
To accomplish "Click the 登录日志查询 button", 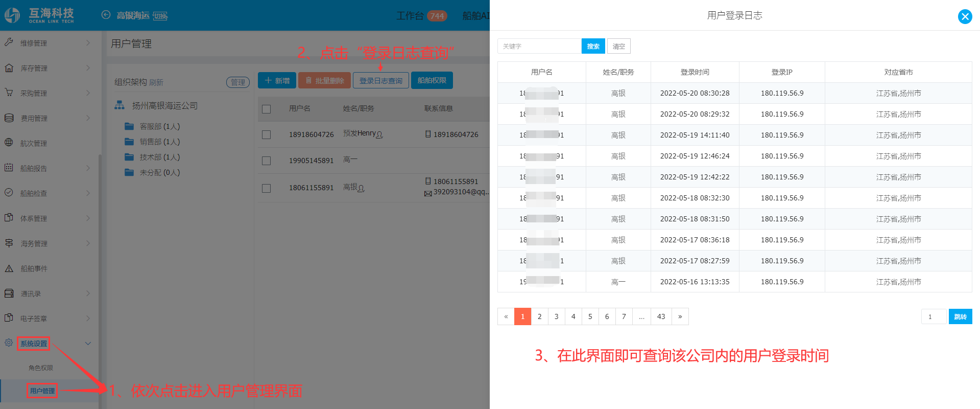I will (x=381, y=80).
